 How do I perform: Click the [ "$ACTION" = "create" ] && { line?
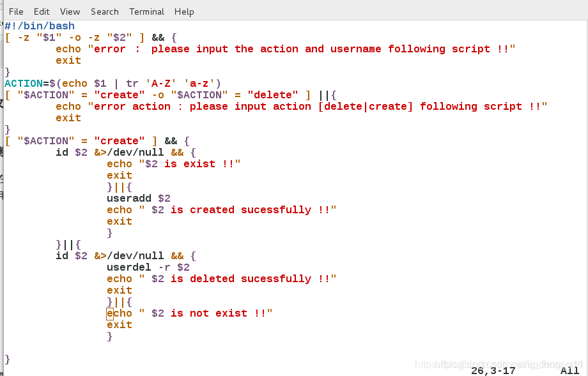(x=98, y=141)
